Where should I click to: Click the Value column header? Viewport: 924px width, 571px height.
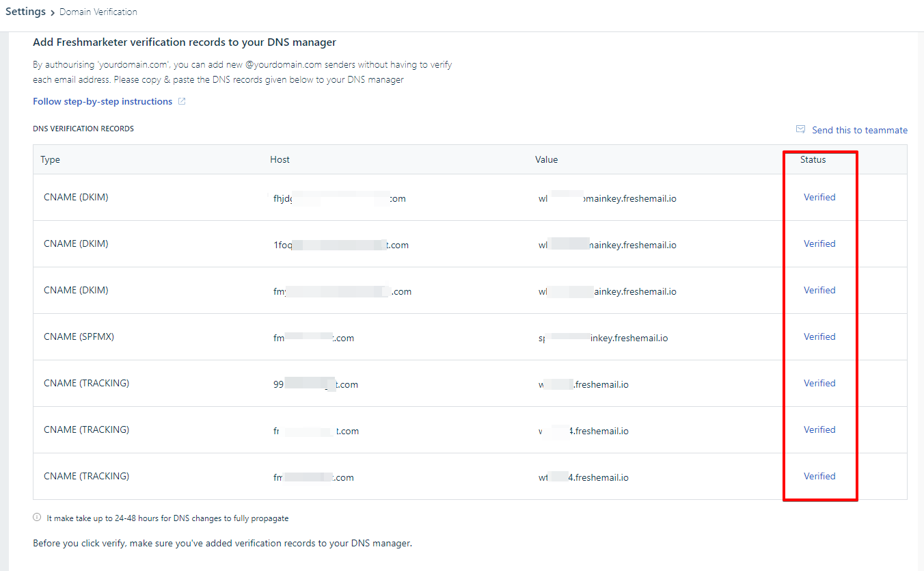click(x=546, y=159)
